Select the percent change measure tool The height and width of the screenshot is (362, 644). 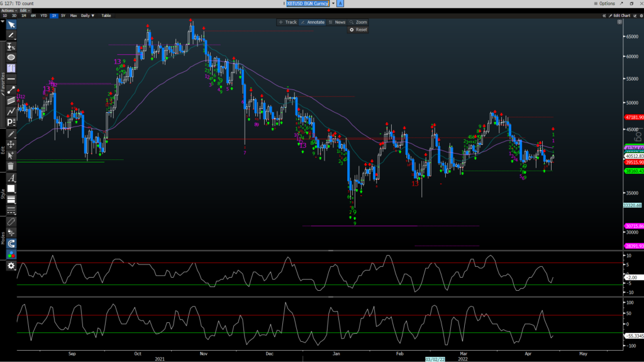(x=11, y=47)
